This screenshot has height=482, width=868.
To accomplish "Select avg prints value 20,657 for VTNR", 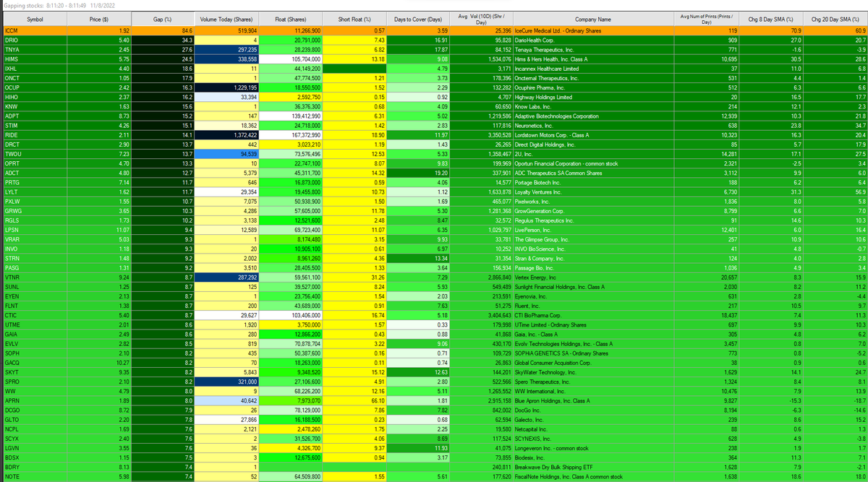I will (707, 277).
